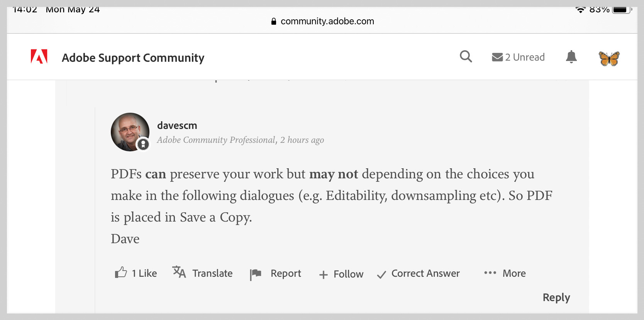Open the butterfly profile avatar

[x=609, y=58]
